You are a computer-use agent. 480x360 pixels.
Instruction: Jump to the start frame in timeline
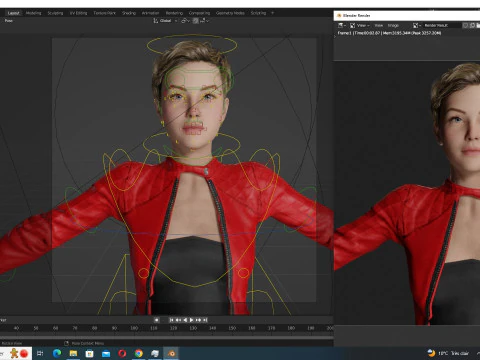(x=171, y=320)
